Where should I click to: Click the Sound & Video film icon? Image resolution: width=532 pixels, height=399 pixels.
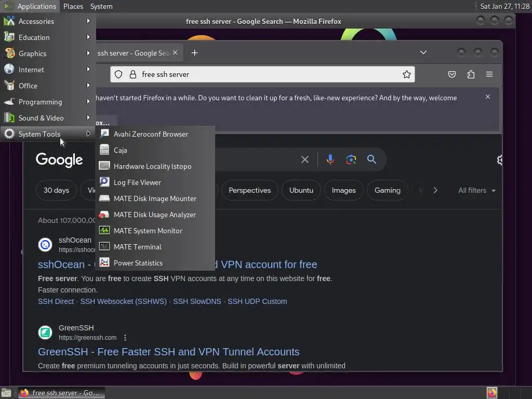(x=9, y=118)
